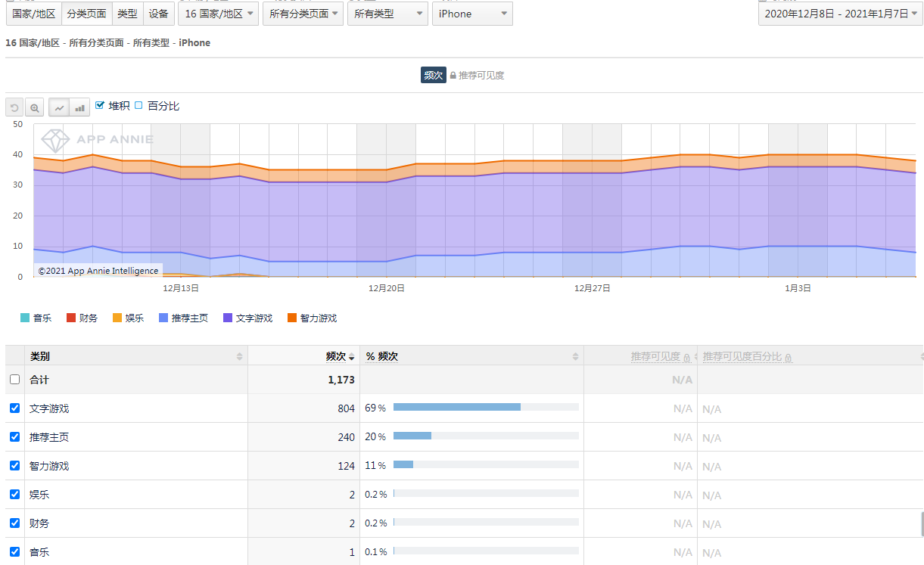Click the 频次 button

pos(433,75)
